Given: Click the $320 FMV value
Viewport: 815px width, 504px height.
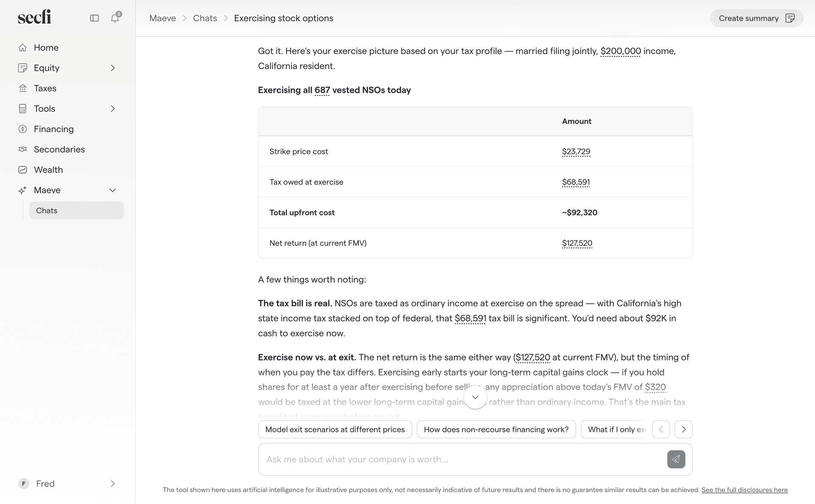Looking at the screenshot, I should pyautogui.click(x=655, y=387).
